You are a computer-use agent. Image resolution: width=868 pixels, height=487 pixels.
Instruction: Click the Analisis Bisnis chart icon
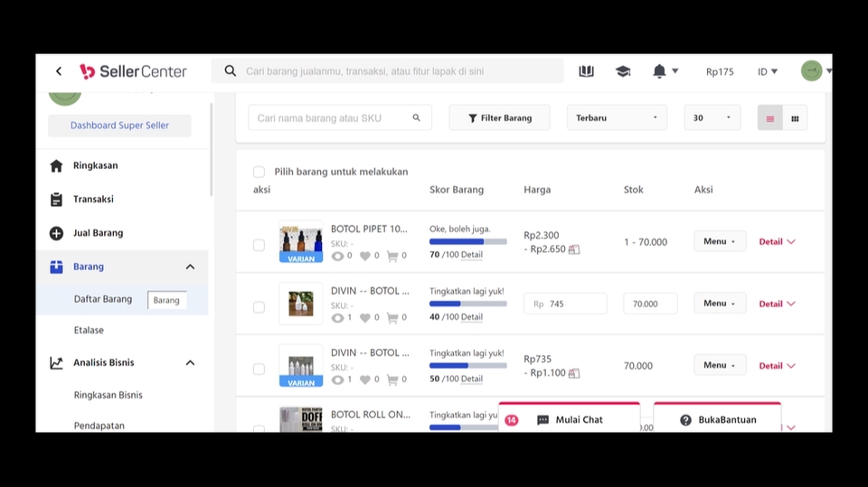pyautogui.click(x=56, y=362)
